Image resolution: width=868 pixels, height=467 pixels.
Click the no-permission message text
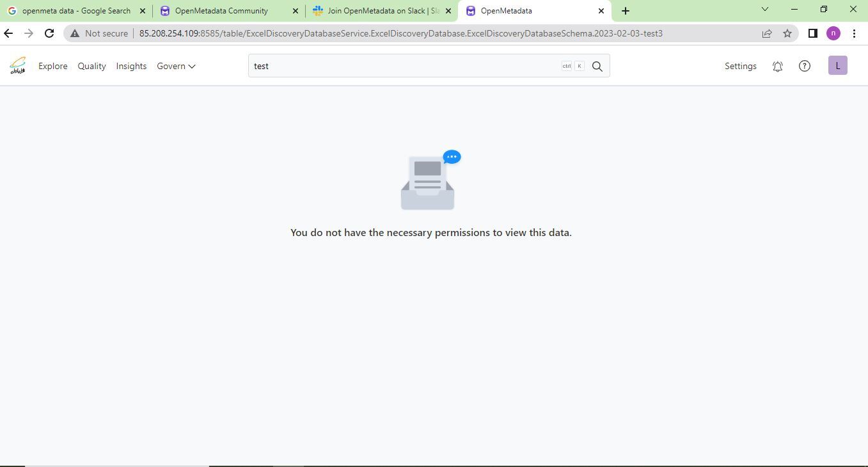pyautogui.click(x=431, y=232)
